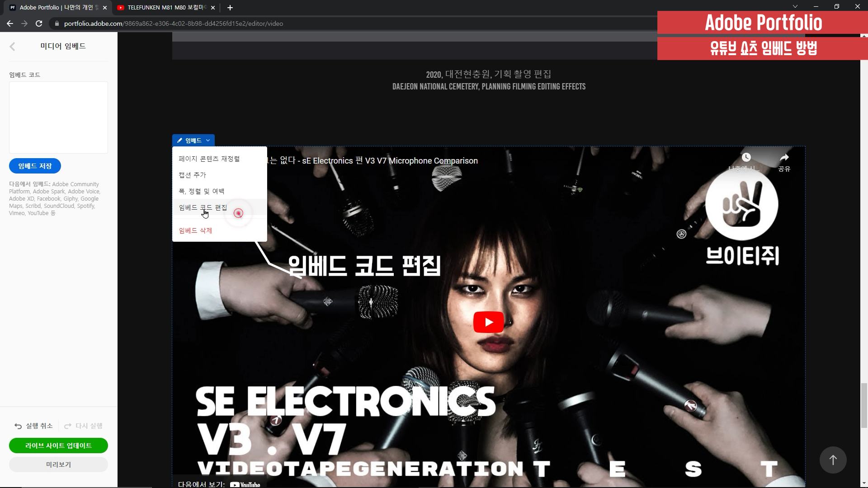Open a new browser tab with plus icon
This screenshot has width=868, height=488.
pyautogui.click(x=230, y=8)
